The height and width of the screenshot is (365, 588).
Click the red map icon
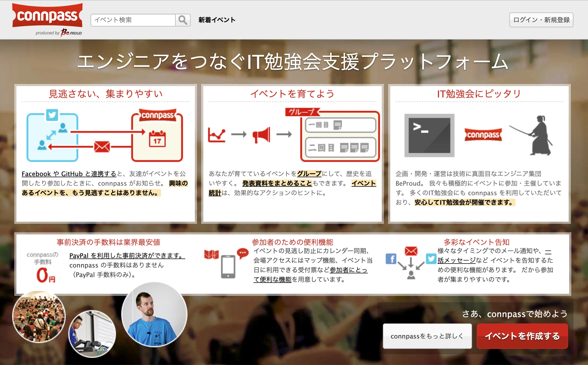tap(211, 255)
